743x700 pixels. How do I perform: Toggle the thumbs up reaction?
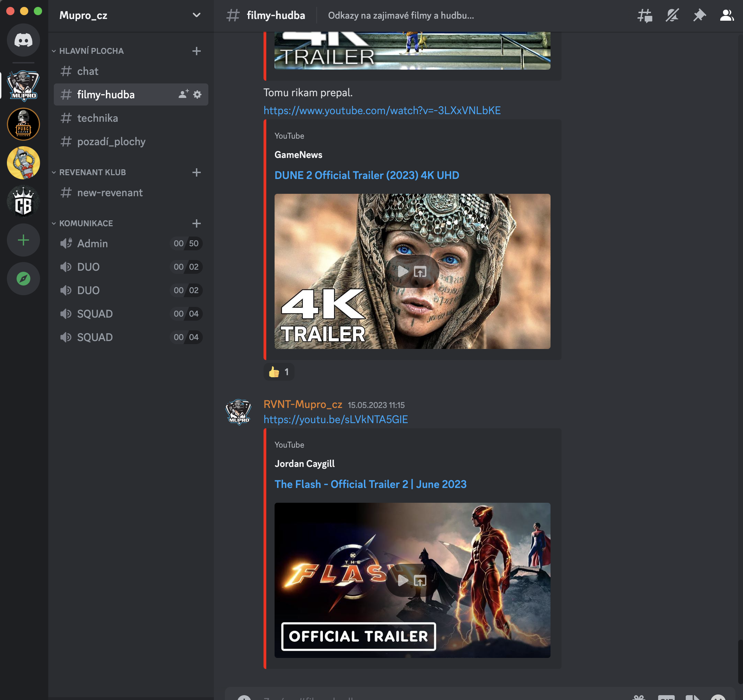[279, 372]
